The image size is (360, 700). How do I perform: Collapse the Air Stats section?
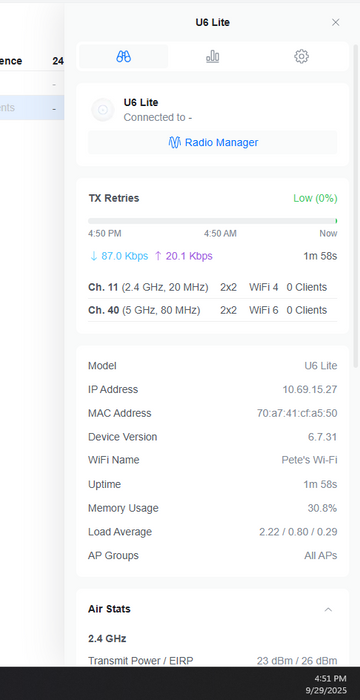click(x=328, y=609)
